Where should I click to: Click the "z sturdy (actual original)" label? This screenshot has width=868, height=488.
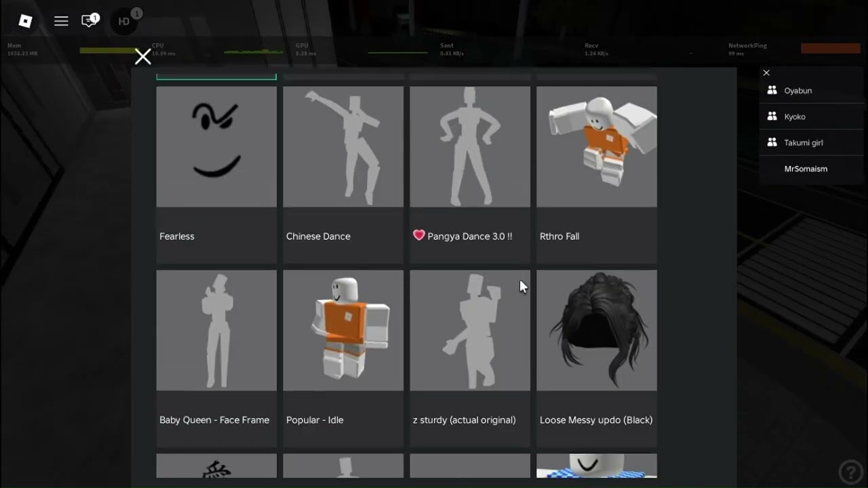click(x=465, y=420)
